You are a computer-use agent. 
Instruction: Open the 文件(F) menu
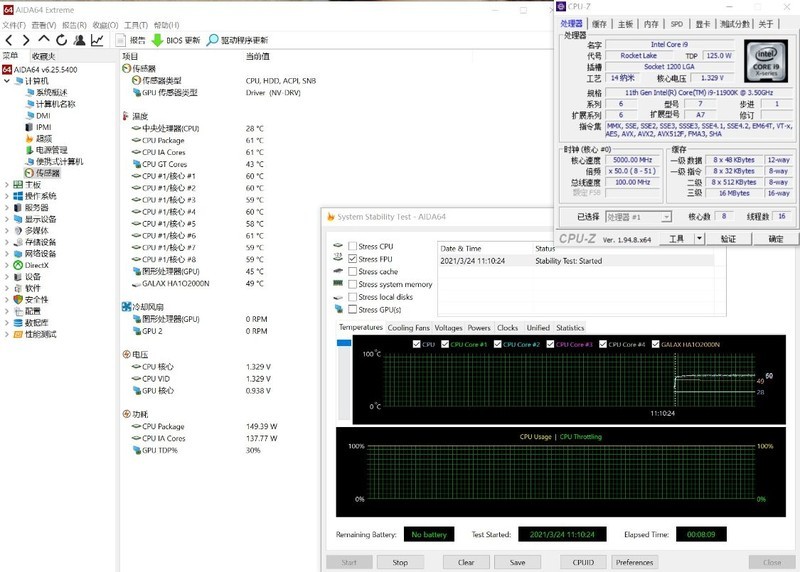(x=14, y=25)
